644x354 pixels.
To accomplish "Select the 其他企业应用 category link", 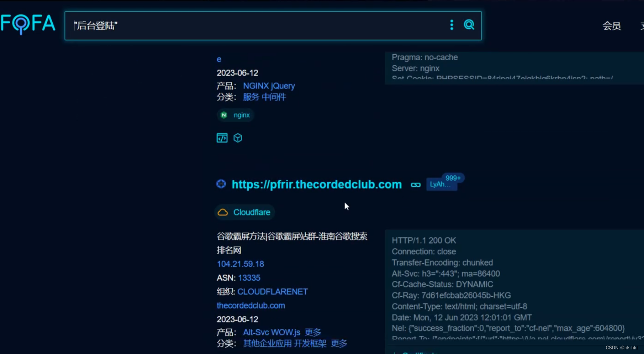I will click(x=267, y=343).
